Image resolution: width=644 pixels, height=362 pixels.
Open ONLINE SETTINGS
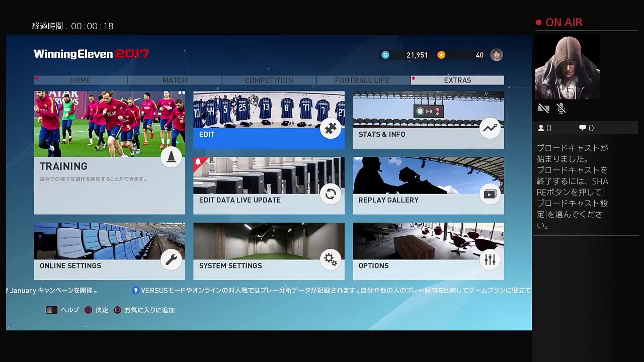(109, 251)
